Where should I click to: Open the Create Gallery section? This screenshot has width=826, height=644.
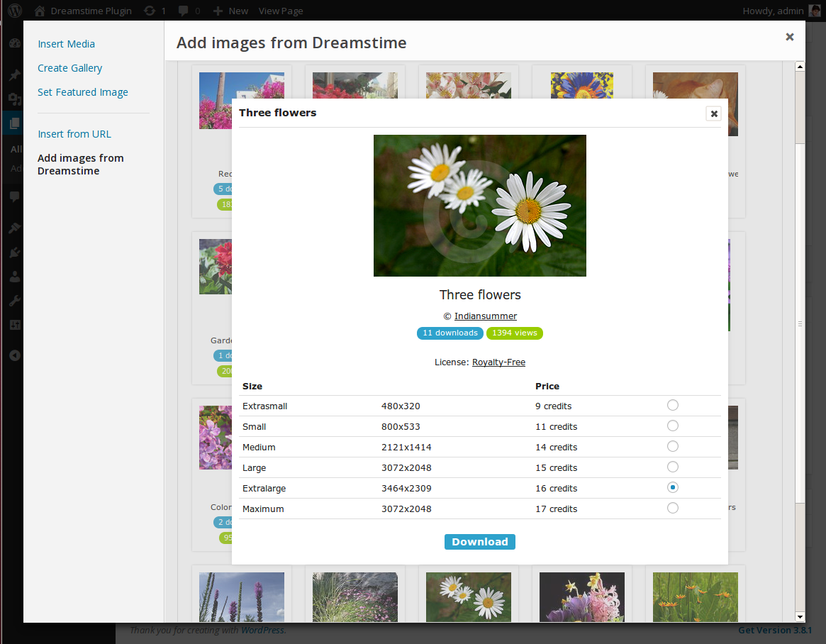(x=69, y=68)
